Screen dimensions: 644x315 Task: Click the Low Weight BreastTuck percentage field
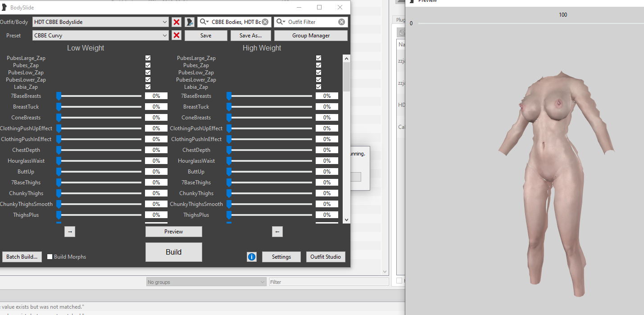(156, 107)
